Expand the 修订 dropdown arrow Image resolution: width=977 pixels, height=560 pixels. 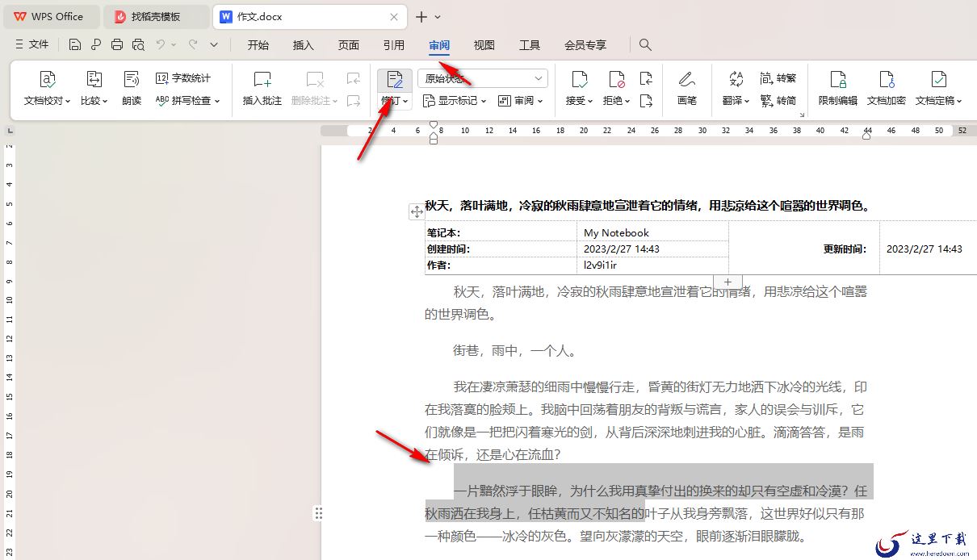pos(405,101)
